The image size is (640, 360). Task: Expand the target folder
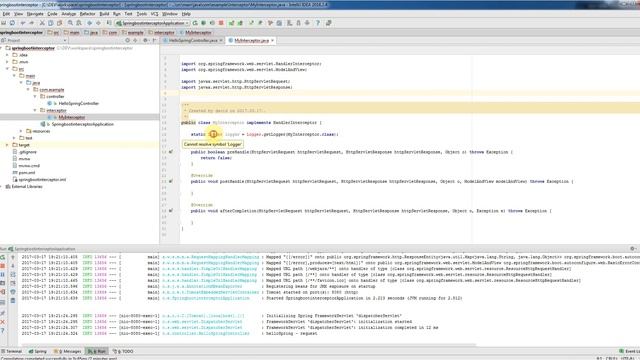click(x=7, y=145)
